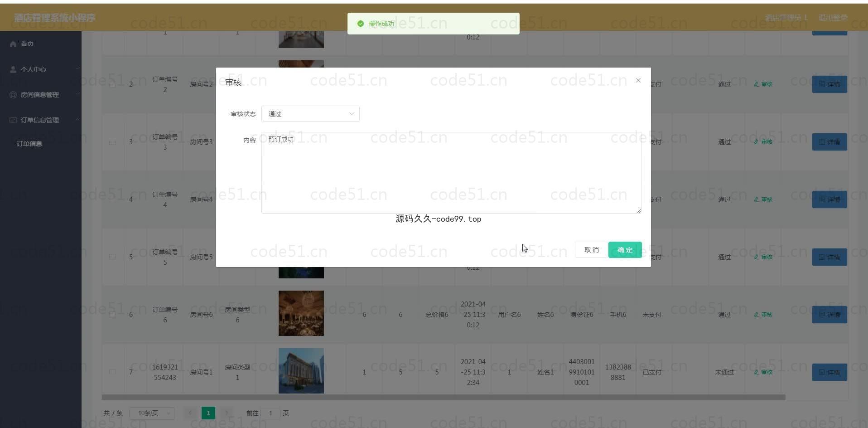Image resolution: width=868 pixels, height=428 pixels.
Task: Select page 1 in pagination
Action: (x=208, y=413)
